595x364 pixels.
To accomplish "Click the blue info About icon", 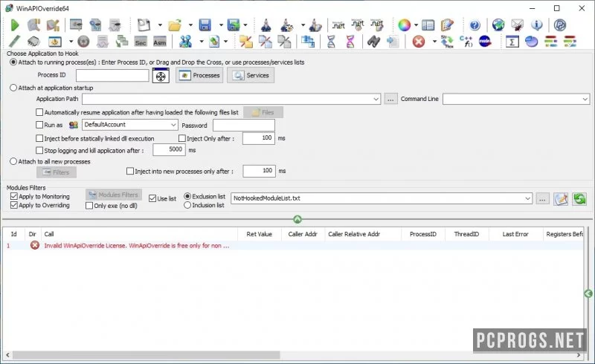I will click(x=536, y=25).
